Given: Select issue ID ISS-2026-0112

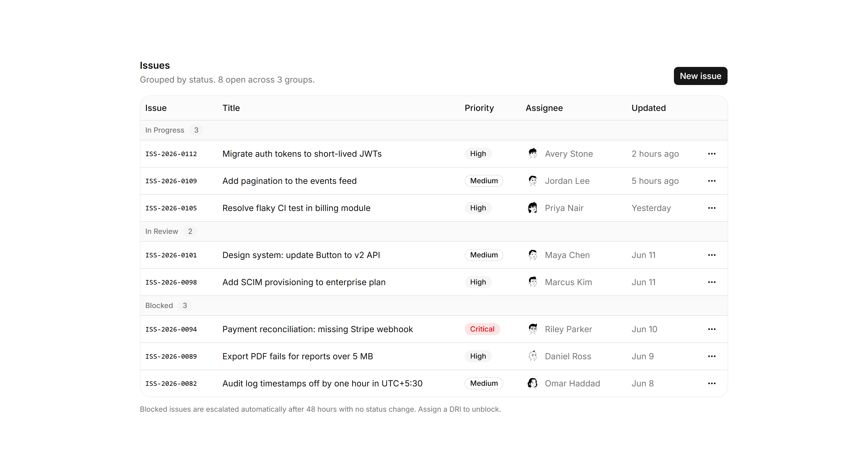Looking at the screenshot, I should (x=171, y=154).
